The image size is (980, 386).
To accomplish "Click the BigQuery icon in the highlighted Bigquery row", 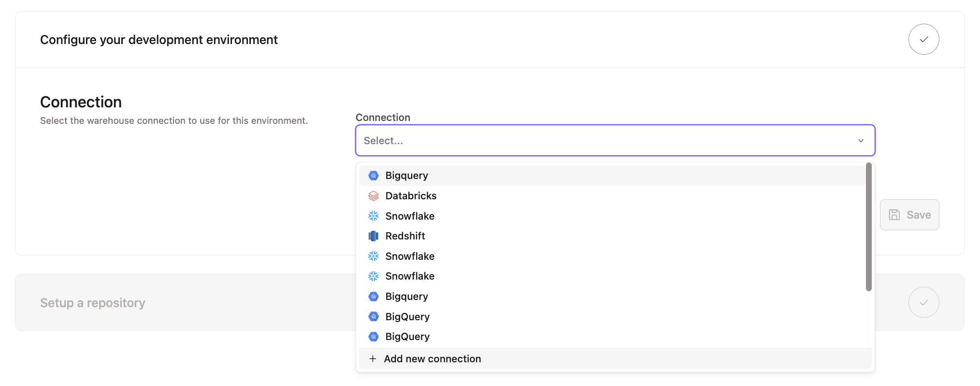I will point(373,176).
